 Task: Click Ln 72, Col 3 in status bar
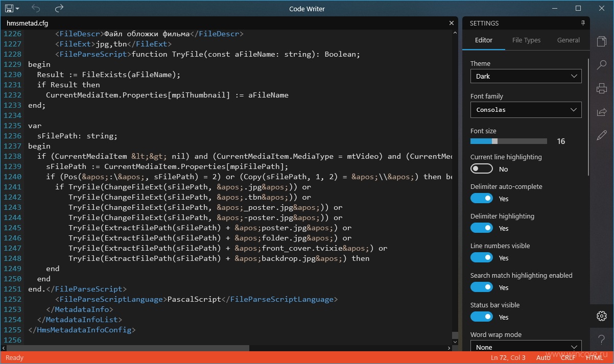tap(508, 357)
